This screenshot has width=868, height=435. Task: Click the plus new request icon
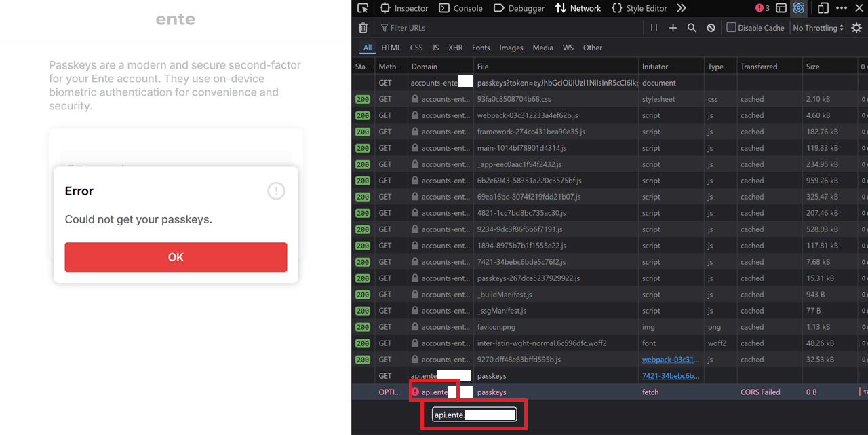click(673, 28)
